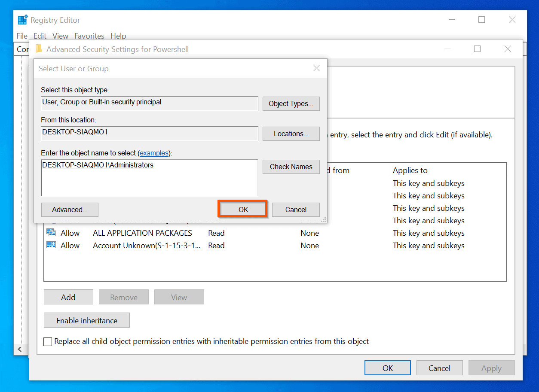Image resolution: width=539 pixels, height=392 pixels.
Task: Click Cancel in Advanced Security Settings window
Action: [x=439, y=368]
